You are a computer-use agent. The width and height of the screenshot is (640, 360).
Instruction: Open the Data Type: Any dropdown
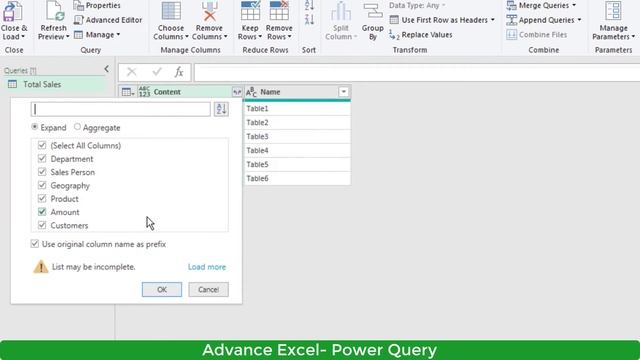418,5
